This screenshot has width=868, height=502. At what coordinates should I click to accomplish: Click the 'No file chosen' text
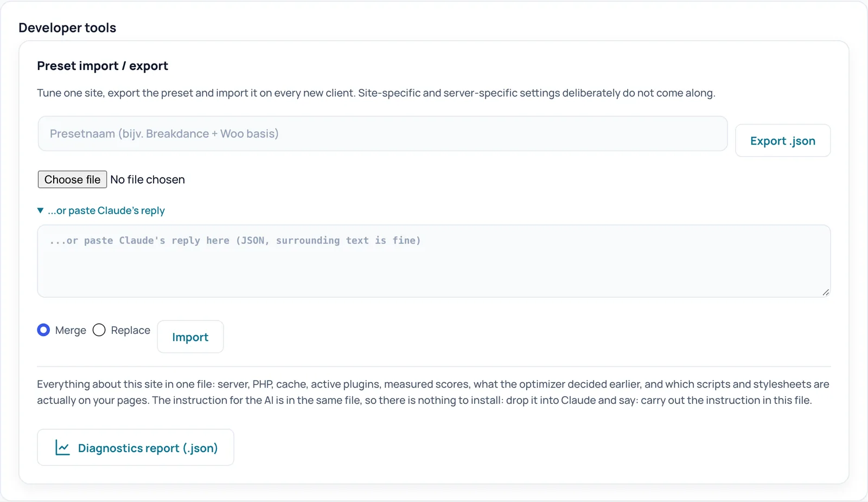[148, 179]
